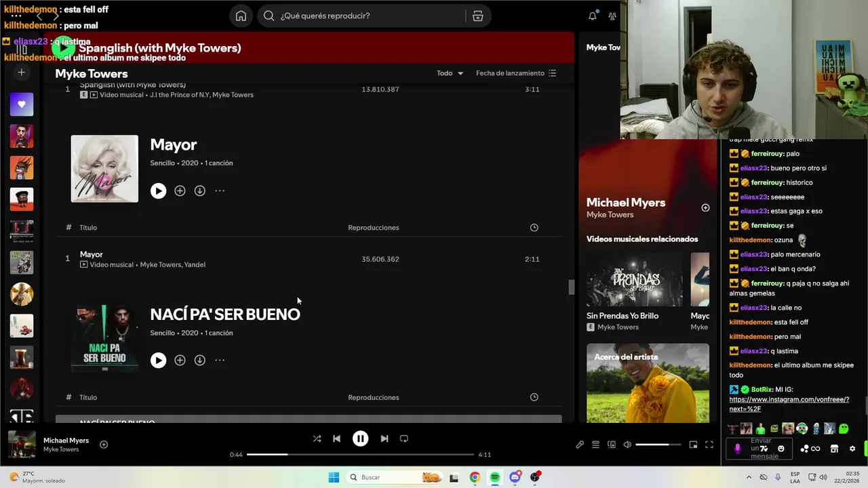Show hidden system tray icons

pos(749,477)
